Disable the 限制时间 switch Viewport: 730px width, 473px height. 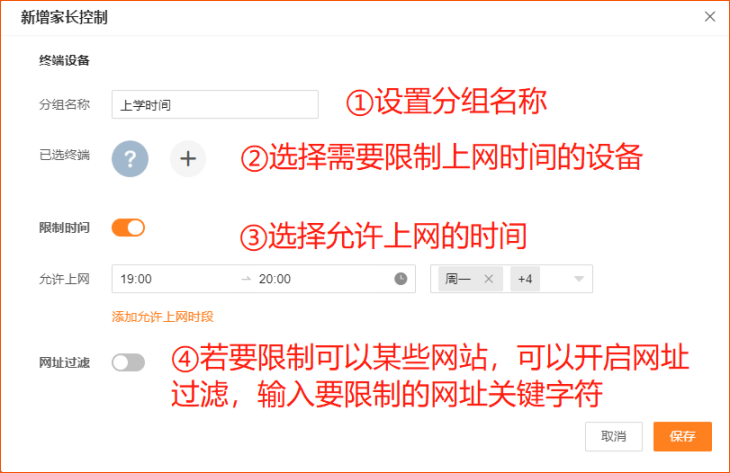tap(128, 228)
